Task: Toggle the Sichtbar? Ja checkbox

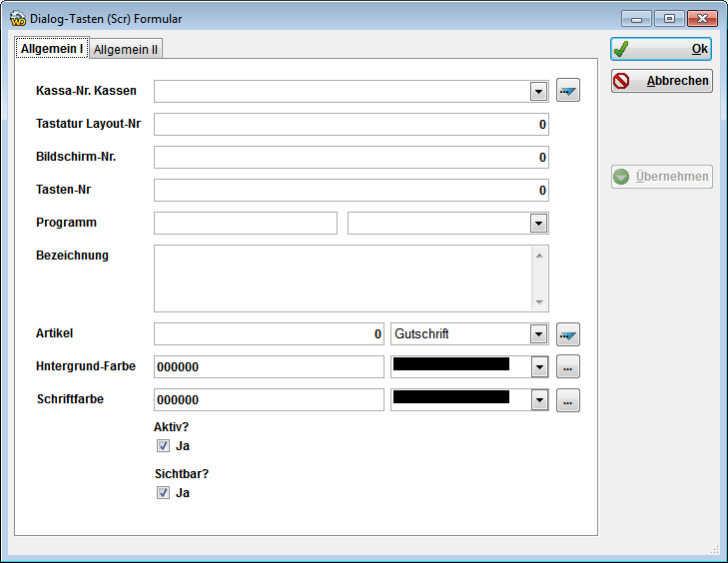Action: point(163,493)
